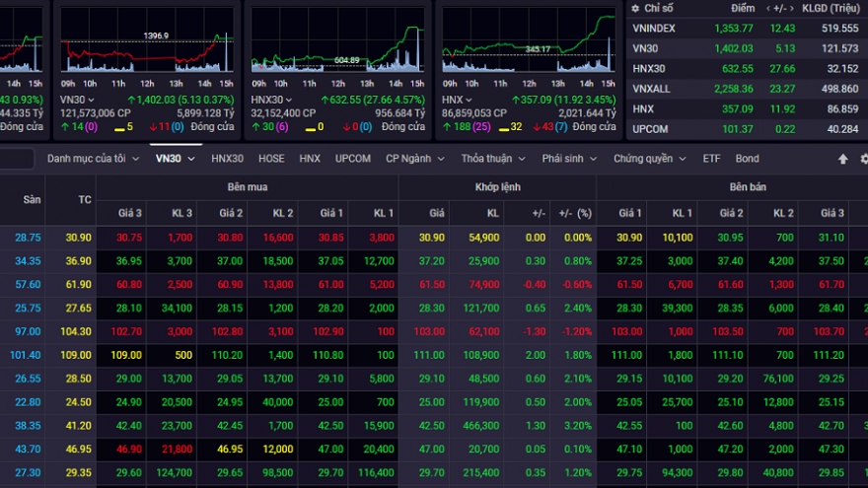Open the CP Ngành dropdown
Viewport: 868px width, 488px height.
click(414, 159)
